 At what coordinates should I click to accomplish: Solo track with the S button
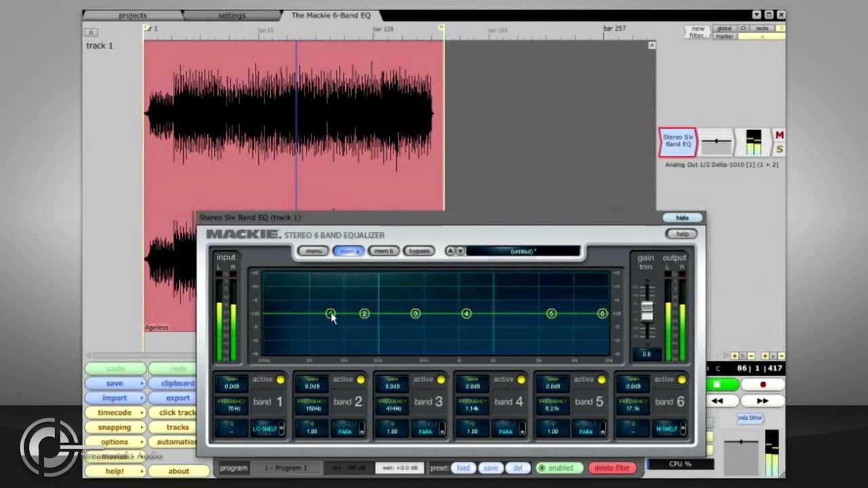click(x=779, y=149)
